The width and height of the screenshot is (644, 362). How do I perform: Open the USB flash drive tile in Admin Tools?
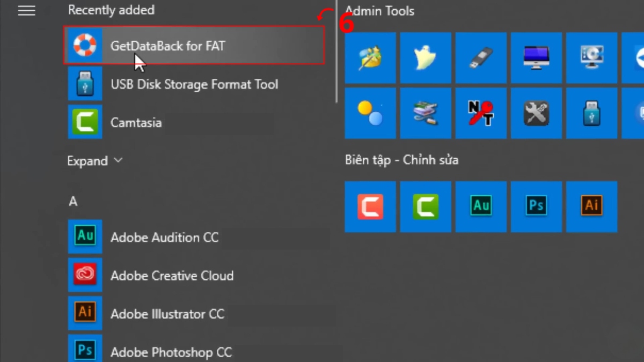pyautogui.click(x=592, y=113)
